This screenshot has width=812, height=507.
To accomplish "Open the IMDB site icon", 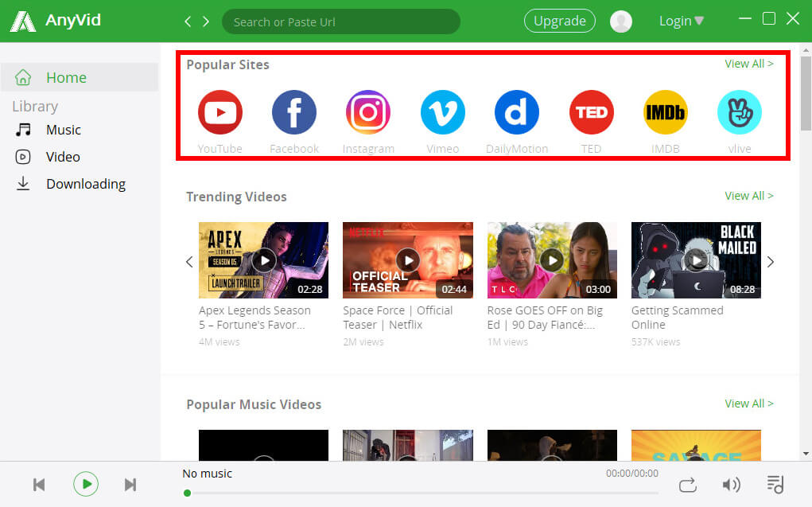I will pos(666,112).
